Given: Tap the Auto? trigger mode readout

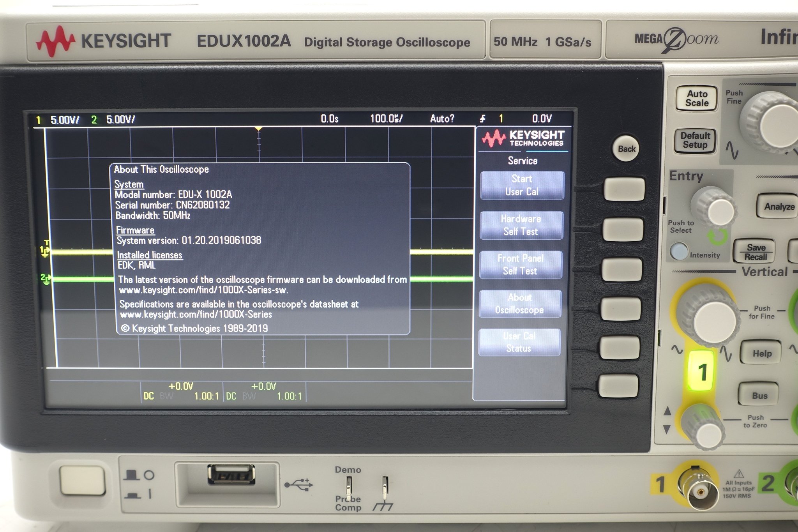Looking at the screenshot, I should [442, 118].
